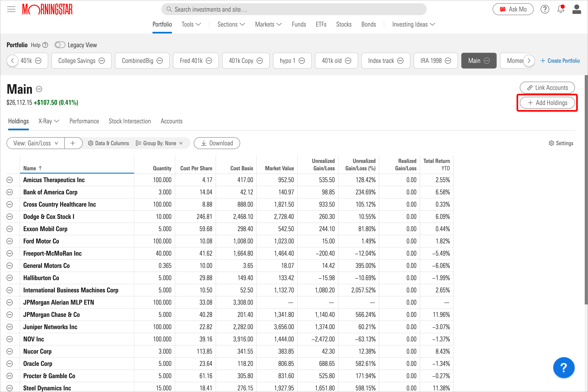588x392 pixels.
Task: Click the help question mark in header
Action: tap(545, 9)
